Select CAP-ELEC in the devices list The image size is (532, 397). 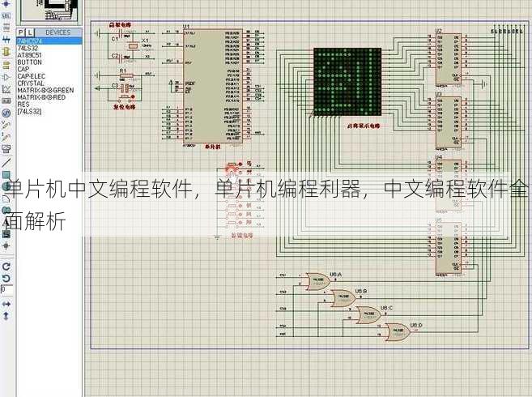(49, 76)
